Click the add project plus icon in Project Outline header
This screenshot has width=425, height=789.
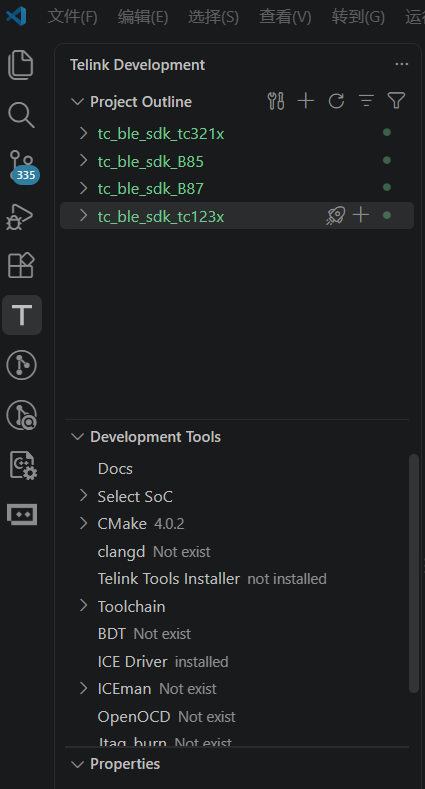306,101
